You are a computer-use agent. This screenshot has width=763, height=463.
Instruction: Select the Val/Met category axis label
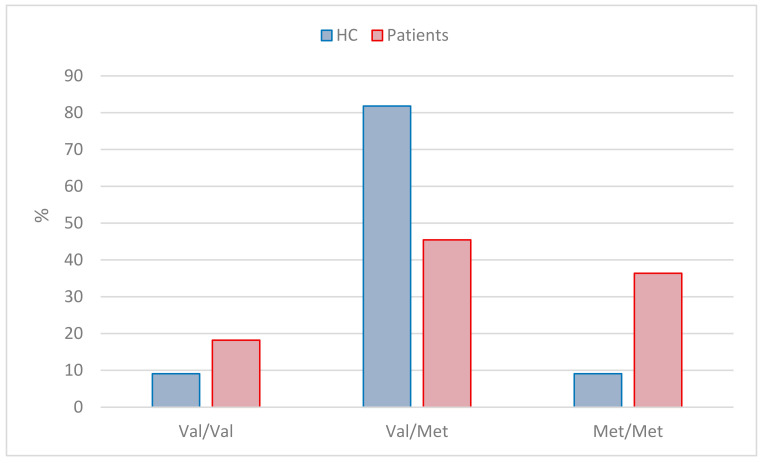tap(417, 431)
